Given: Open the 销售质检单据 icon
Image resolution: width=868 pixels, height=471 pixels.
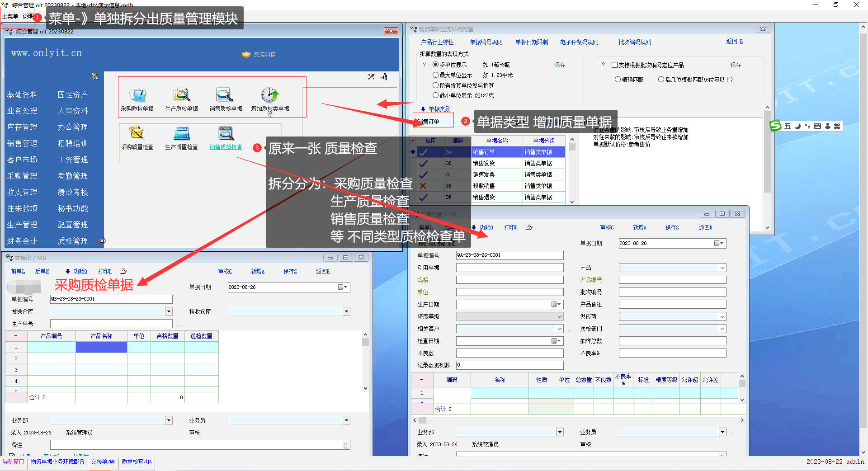Looking at the screenshot, I should [x=225, y=95].
